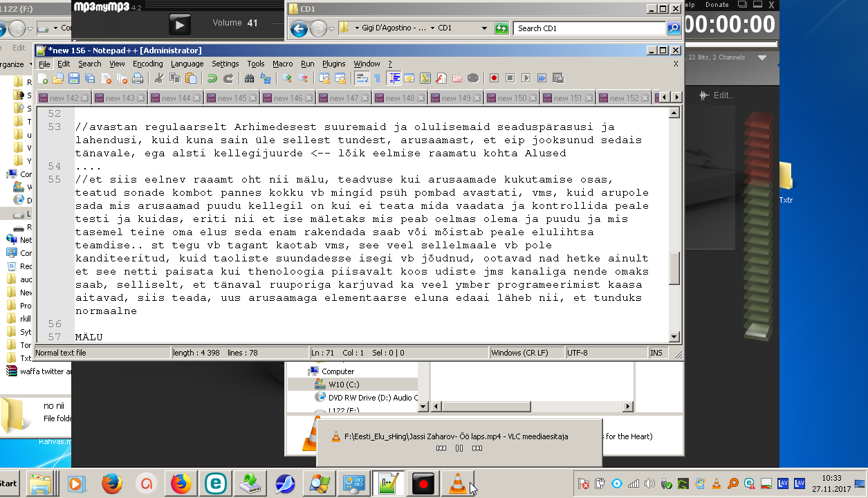Open ESET icon on taskbar
This screenshot has width=868, height=498.
point(215,483)
